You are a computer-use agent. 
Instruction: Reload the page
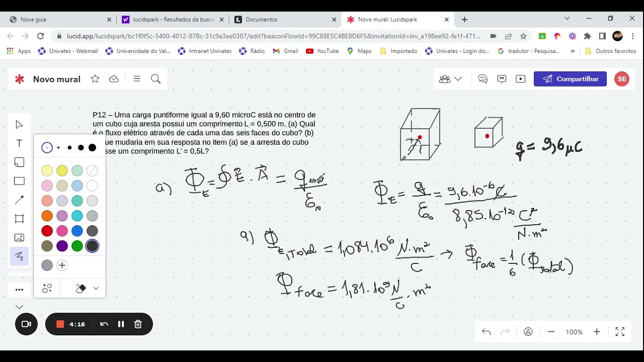[41, 36]
